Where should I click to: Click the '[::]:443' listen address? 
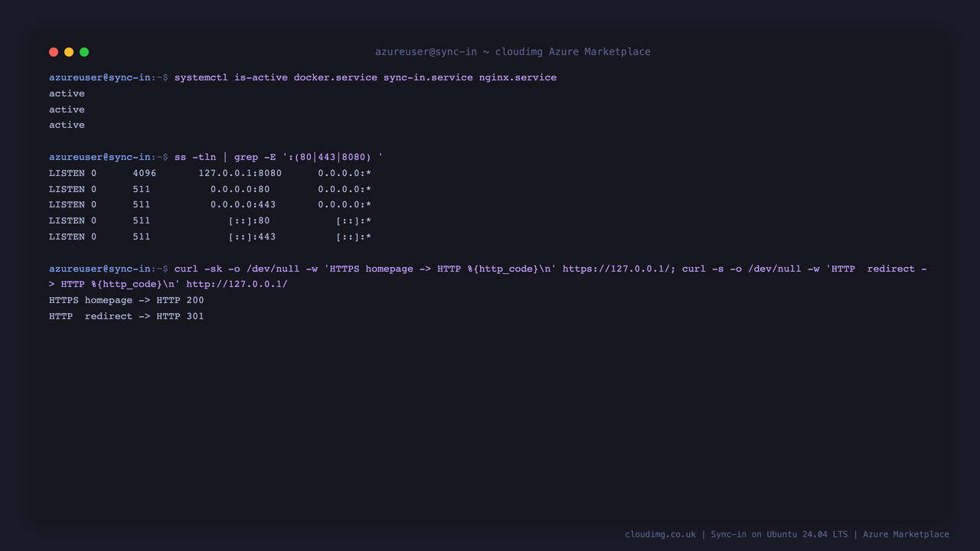[252, 236]
